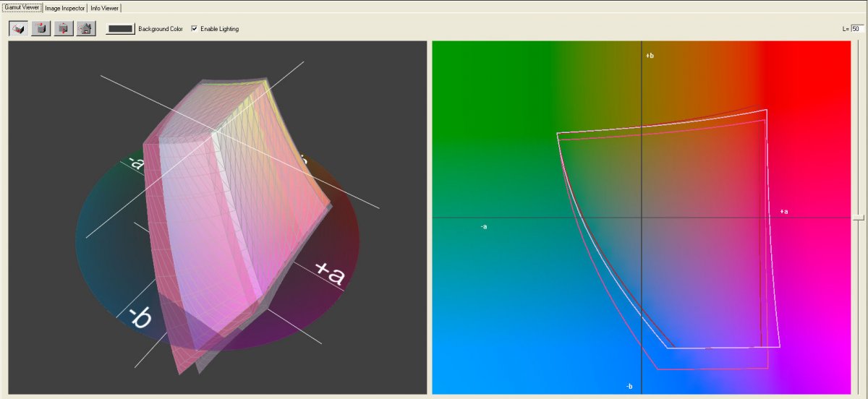Screen dimensions: 868x399
Task: Click the vertical lightness slider handle
Action: coord(857,217)
